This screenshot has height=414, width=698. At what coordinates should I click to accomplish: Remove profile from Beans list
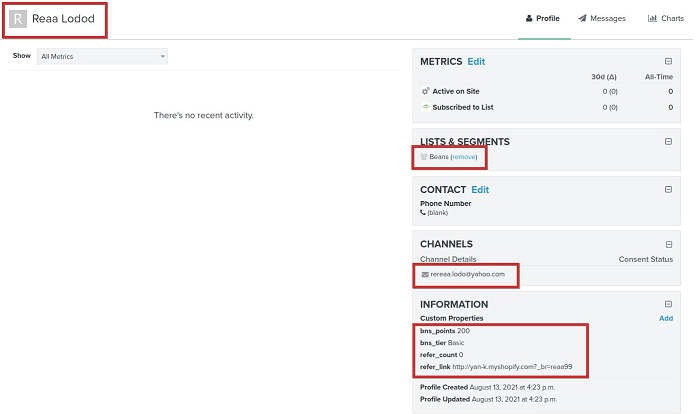coord(463,157)
